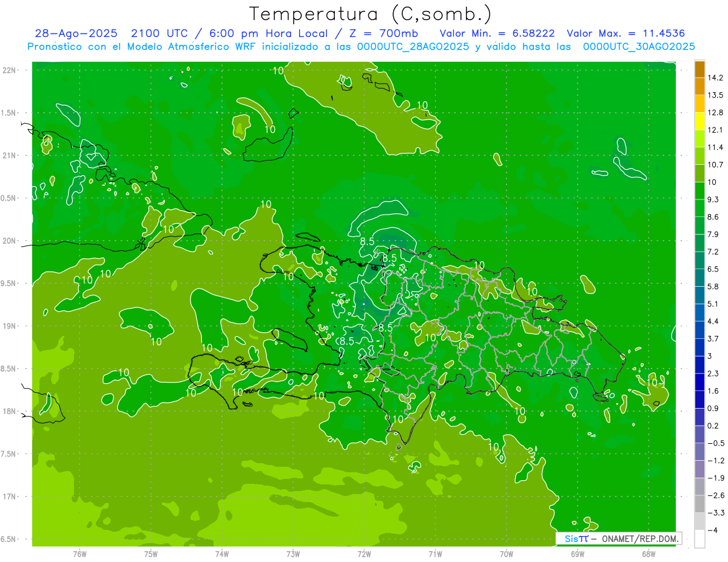Click the "7.5N" latitude axis label
Image resolution: width=728 pixels, height=562 pixels.
(7, 454)
